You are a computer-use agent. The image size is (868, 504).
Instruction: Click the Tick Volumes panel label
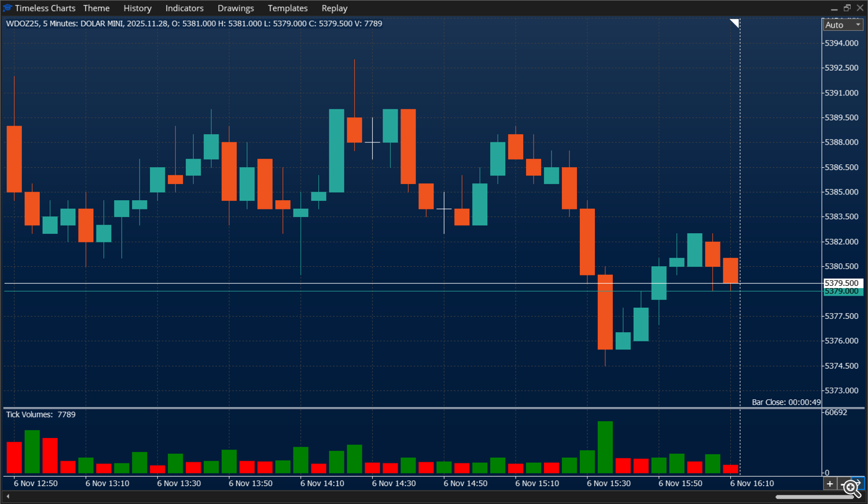39,414
